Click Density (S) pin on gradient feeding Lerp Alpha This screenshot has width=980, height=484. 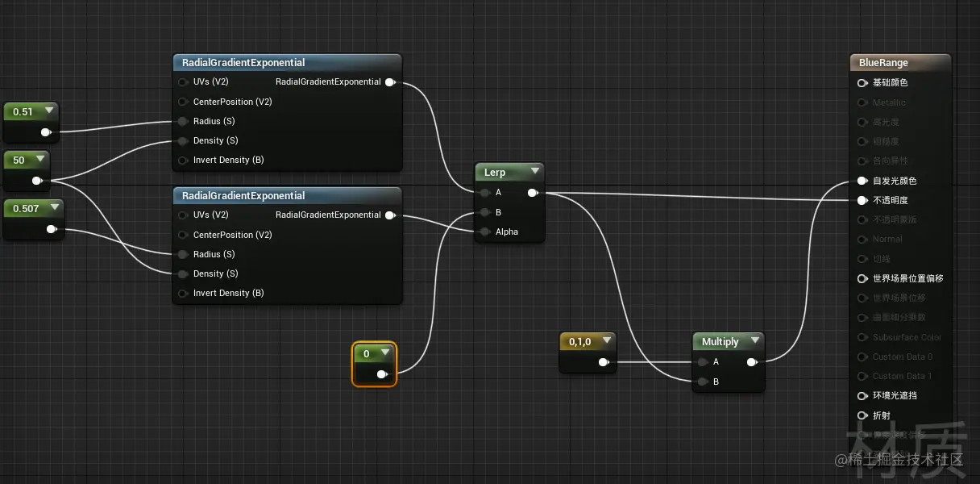coord(183,273)
